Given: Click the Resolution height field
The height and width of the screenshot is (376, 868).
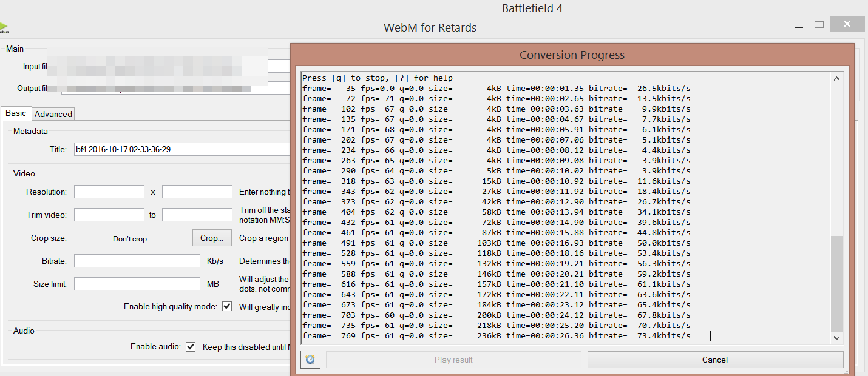Looking at the screenshot, I should coord(197,192).
